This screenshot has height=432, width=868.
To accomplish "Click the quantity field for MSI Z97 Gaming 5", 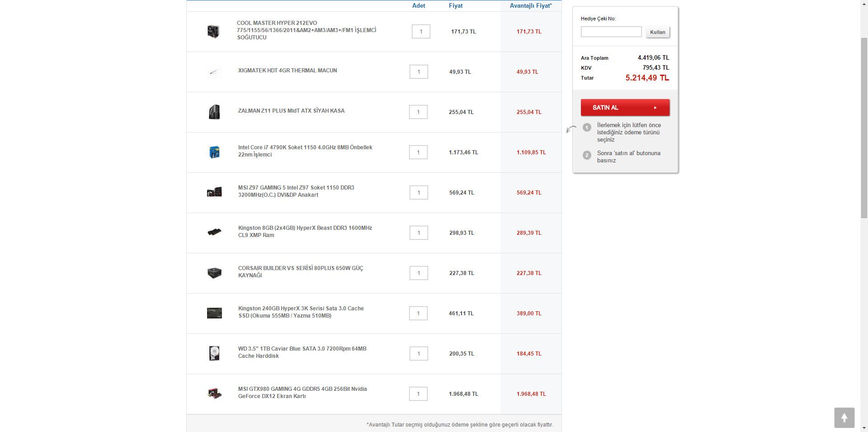I will click(419, 192).
